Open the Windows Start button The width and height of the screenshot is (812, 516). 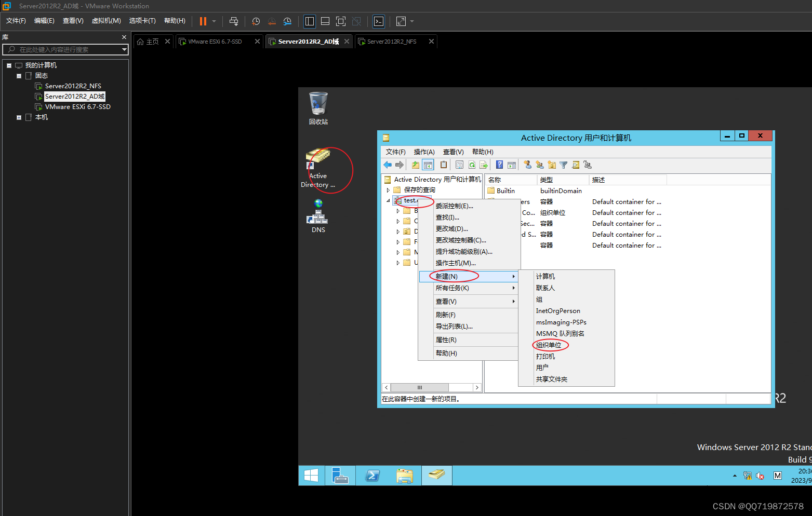click(x=311, y=476)
